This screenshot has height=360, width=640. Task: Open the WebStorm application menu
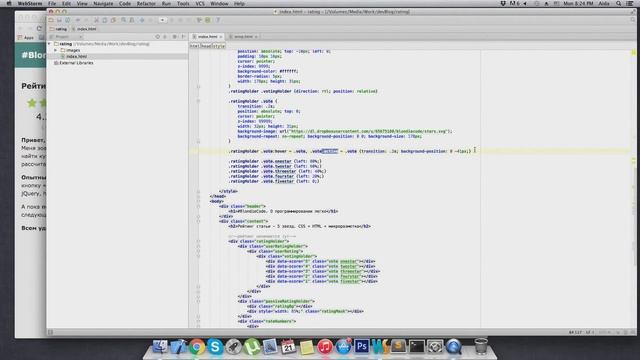[x=29, y=3]
